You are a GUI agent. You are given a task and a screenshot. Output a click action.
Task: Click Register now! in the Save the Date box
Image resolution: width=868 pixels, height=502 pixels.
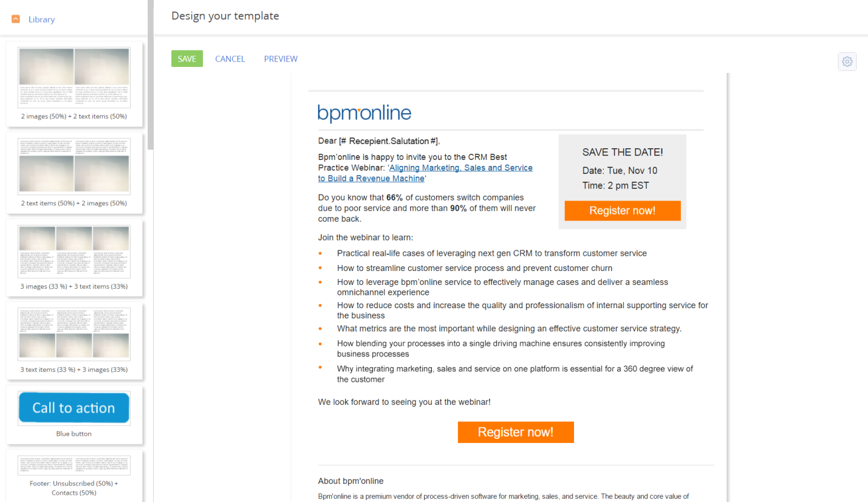622,211
